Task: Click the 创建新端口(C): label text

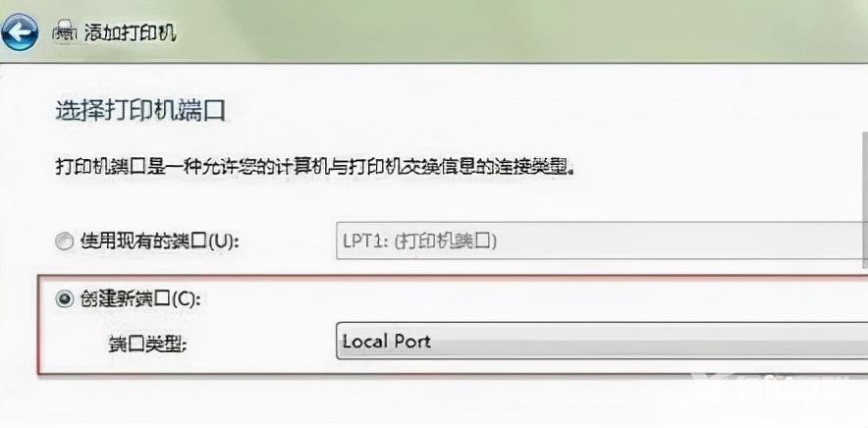Action: click(x=140, y=299)
